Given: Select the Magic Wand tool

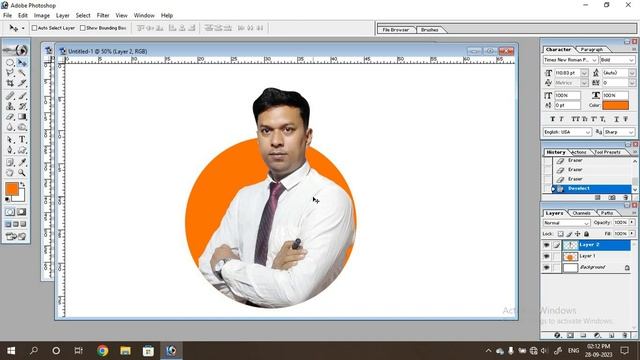Looking at the screenshot, I should tap(22, 73).
